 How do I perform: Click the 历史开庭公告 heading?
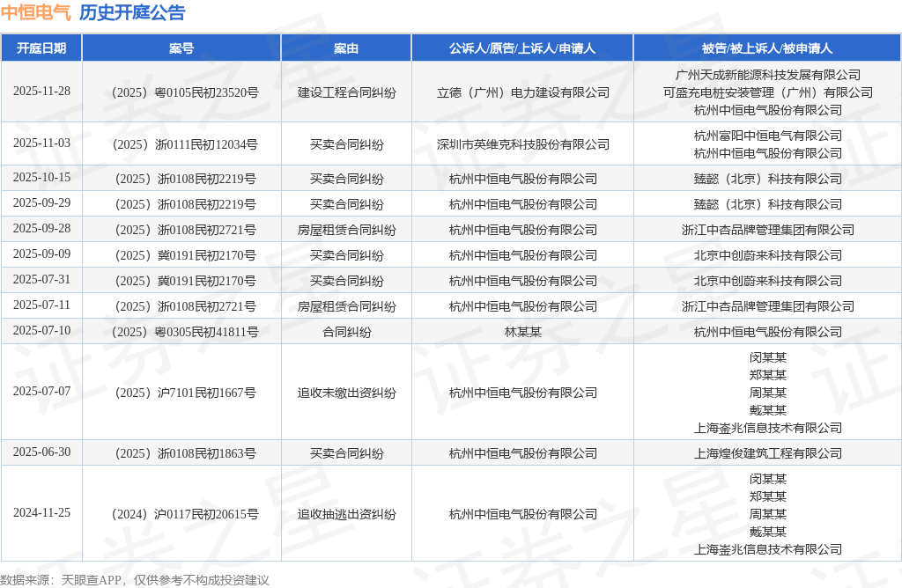132,12
